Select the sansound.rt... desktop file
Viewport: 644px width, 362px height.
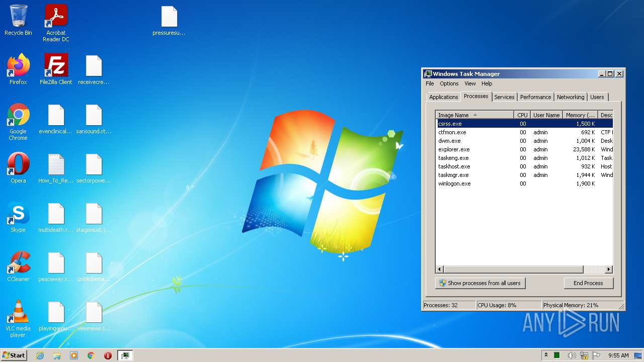pyautogui.click(x=94, y=119)
